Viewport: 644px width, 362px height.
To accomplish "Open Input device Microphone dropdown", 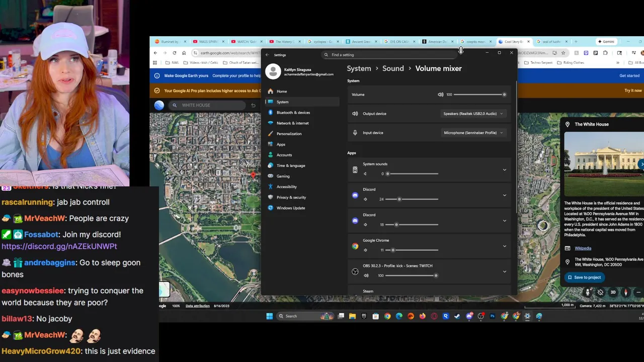I will tap(472, 133).
